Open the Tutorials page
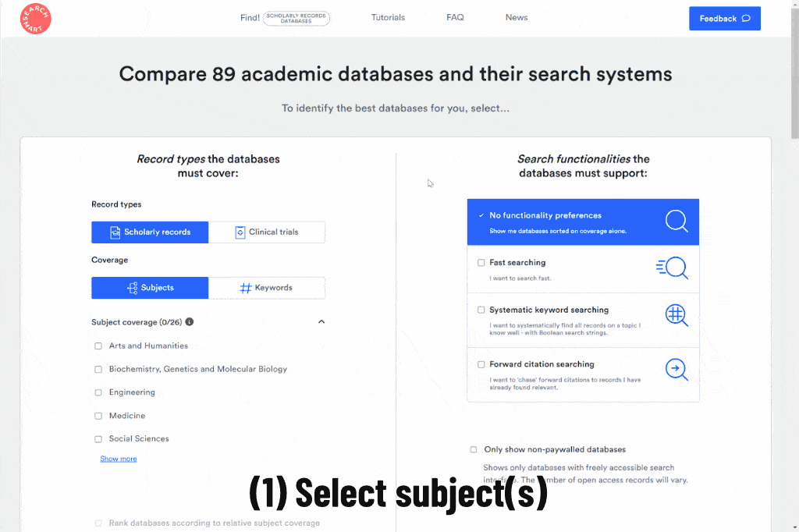Screen dimensions: 799x532 coord(388,17)
